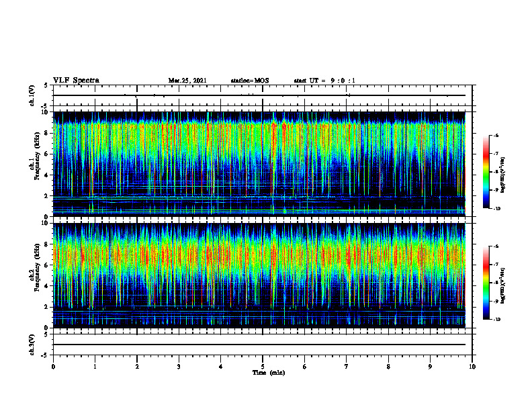Click the "Time (min)" x-axis label
Viewport: 532px width, 411px height.
click(x=269, y=373)
